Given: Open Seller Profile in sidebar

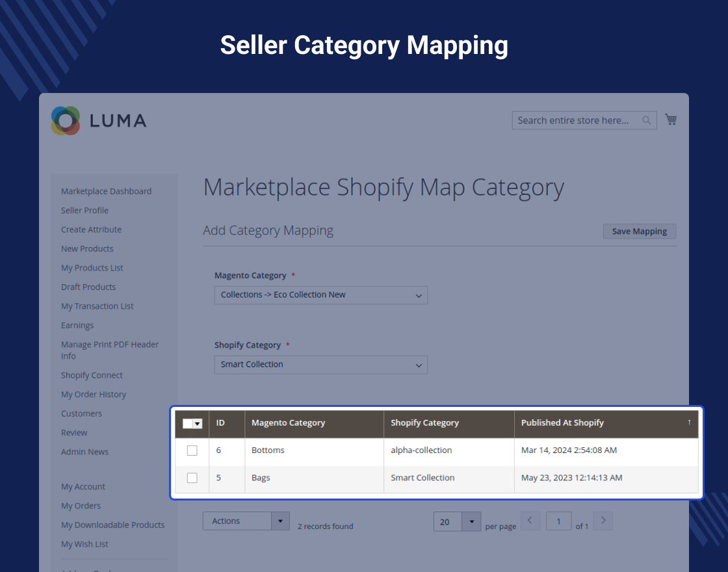Looking at the screenshot, I should click(x=84, y=211).
